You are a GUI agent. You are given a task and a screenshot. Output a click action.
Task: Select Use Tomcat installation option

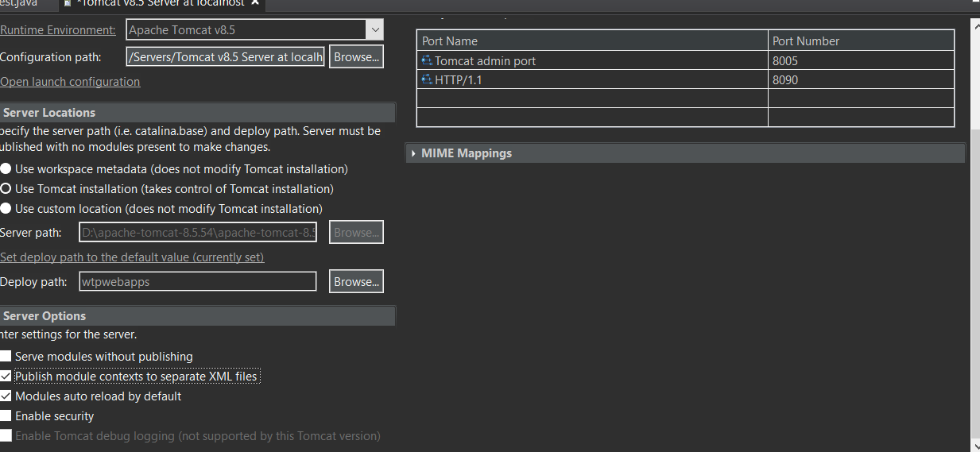coord(6,189)
